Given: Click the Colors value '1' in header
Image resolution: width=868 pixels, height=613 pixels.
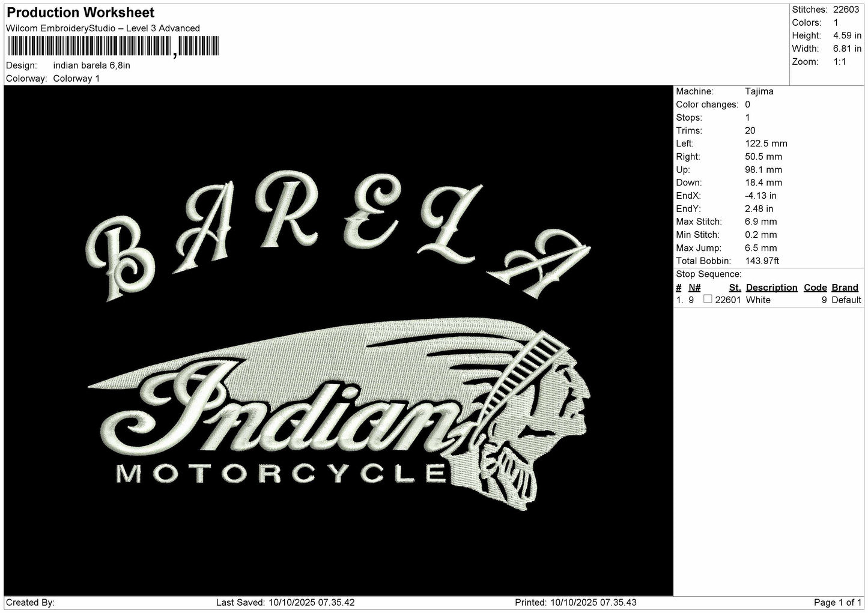Looking at the screenshot, I should [x=836, y=23].
